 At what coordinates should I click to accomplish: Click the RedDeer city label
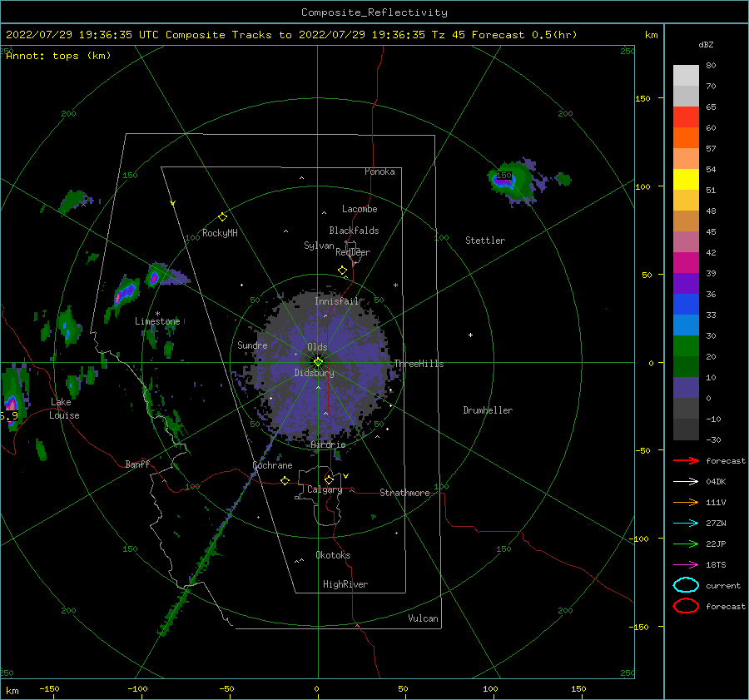[353, 252]
